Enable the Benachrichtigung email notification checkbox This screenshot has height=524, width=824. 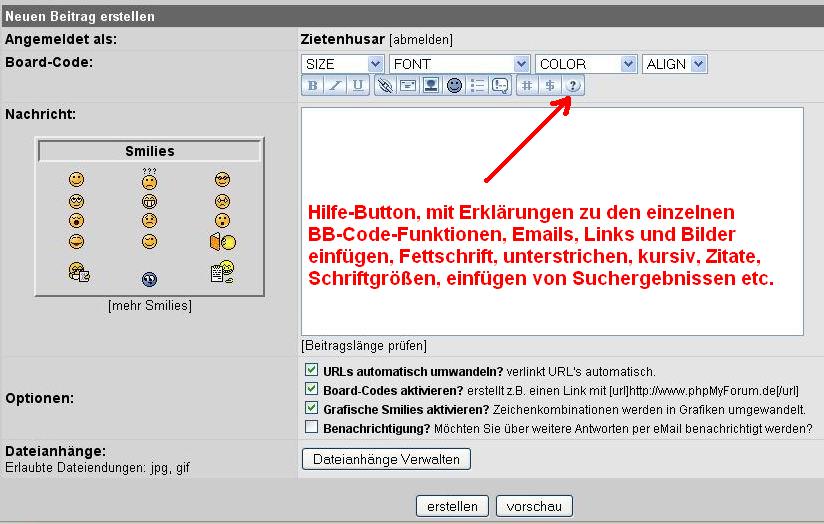[x=312, y=427]
